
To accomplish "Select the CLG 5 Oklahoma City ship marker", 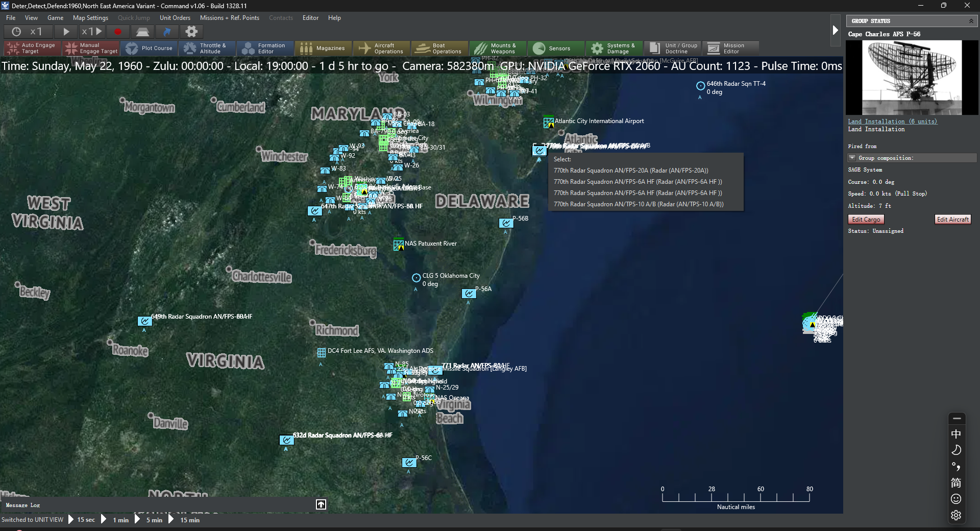I will coord(416,278).
